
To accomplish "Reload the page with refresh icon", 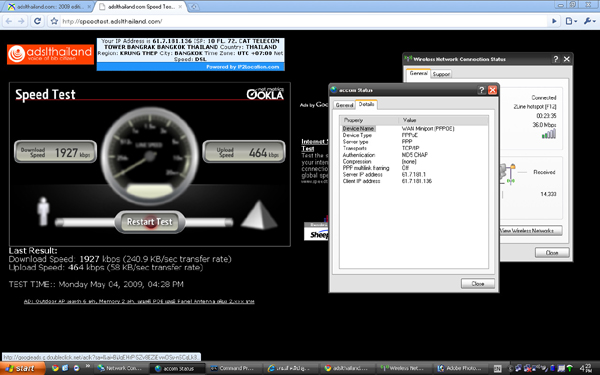I will pyautogui.click(x=37, y=21).
